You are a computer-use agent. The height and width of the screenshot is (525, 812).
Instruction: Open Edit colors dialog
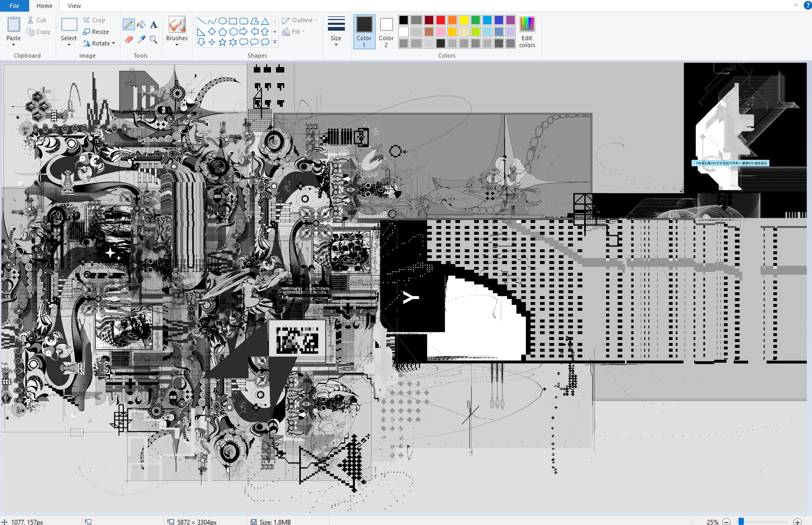coord(527,31)
